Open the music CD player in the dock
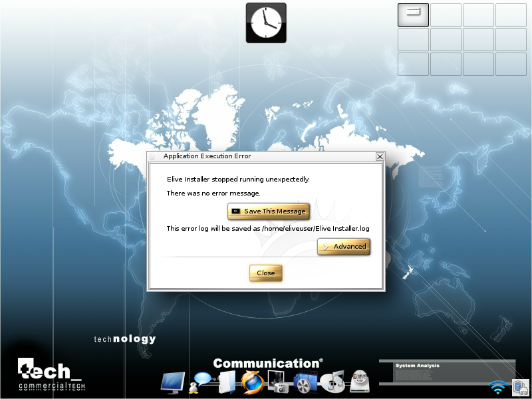 [332, 382]
